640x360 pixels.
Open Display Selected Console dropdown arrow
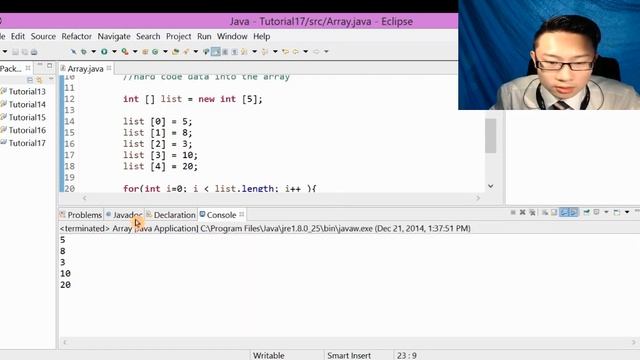607,212
